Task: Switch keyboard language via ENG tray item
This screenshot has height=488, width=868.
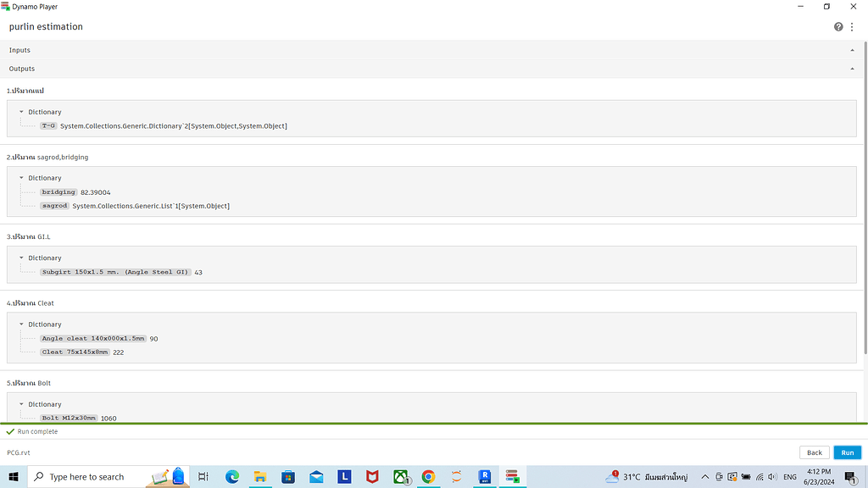Action: click(x=789, y=476)
